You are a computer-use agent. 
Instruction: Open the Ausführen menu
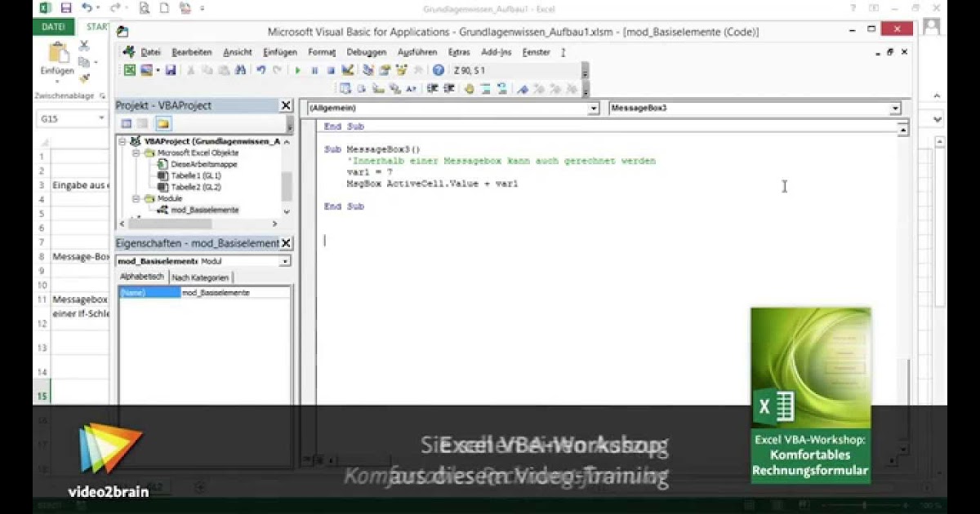point(418,52)
